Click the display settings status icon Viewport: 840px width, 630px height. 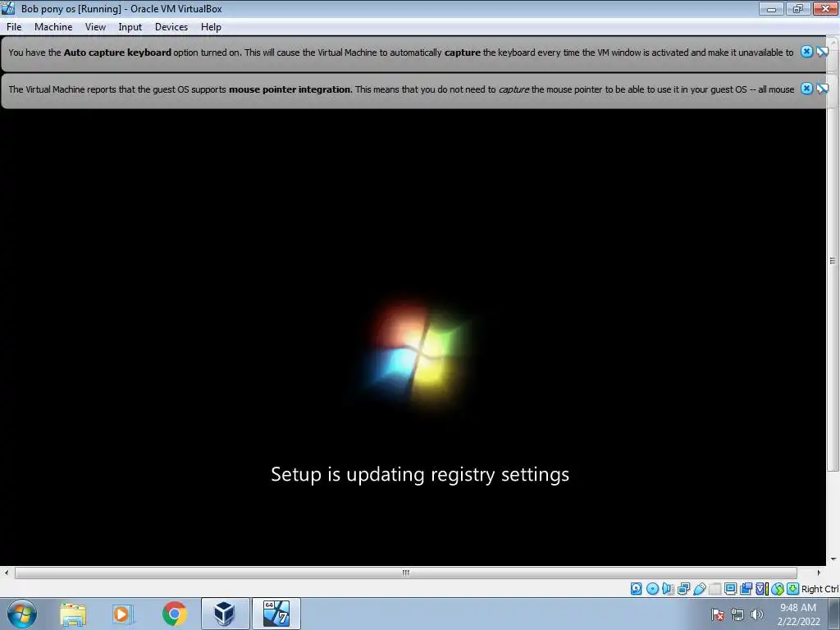tap(730, 589)
